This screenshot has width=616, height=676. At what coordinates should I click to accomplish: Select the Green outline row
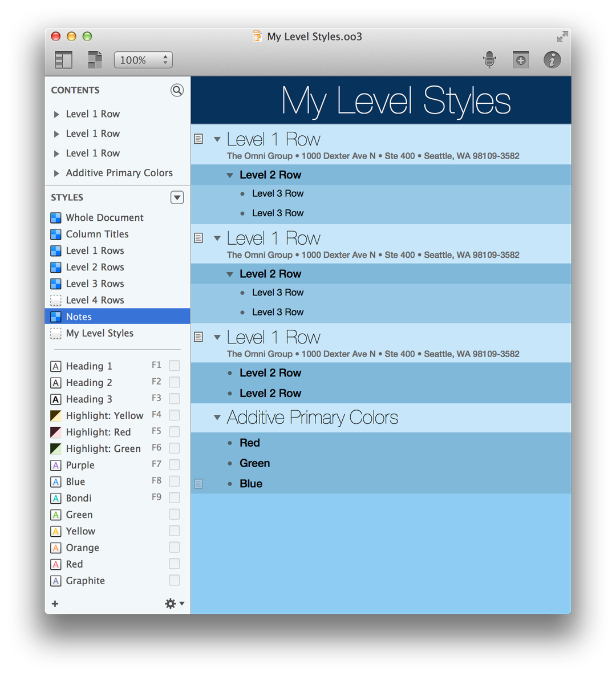point(381,463)
